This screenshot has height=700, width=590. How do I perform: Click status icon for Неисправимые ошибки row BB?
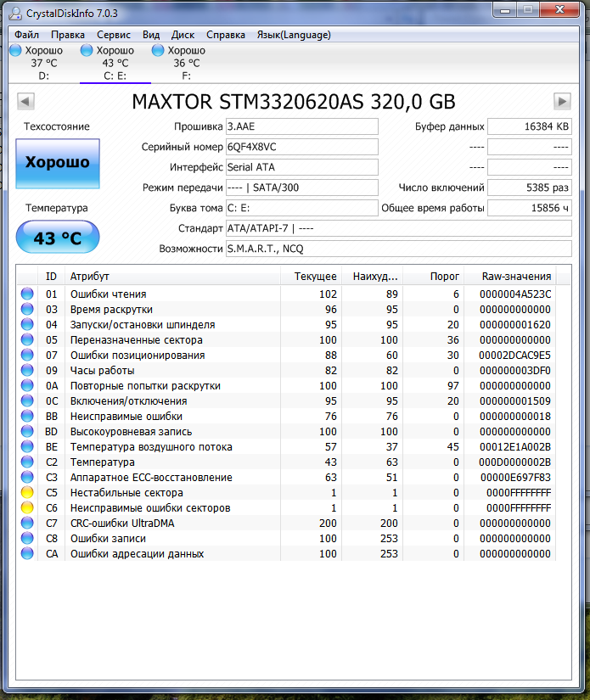(27, 416)
